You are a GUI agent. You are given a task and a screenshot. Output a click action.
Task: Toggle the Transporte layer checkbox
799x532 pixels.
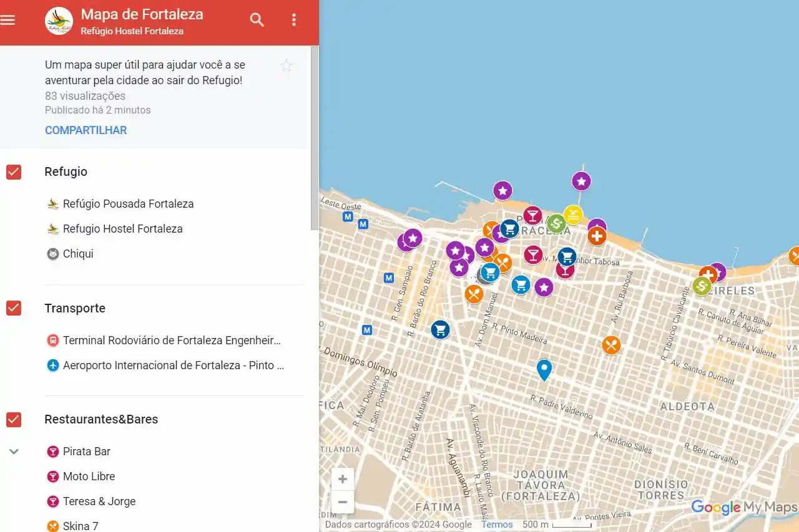14,308
